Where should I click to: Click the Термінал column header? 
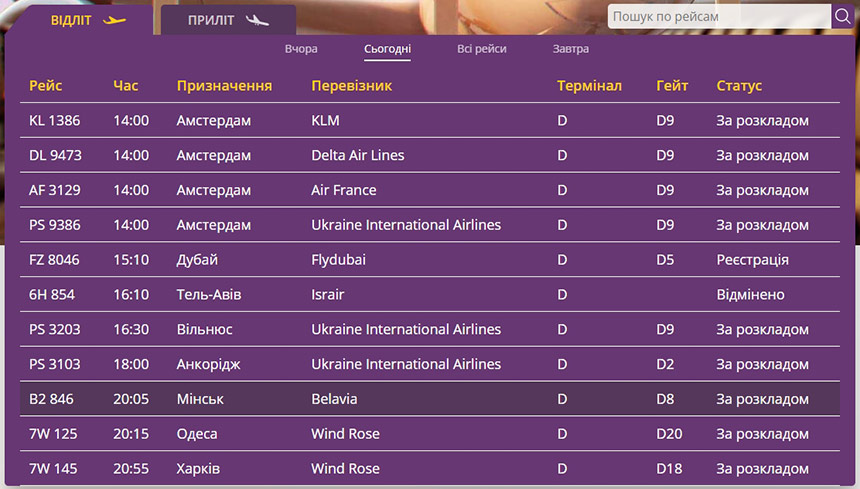[x=589, y=86]
